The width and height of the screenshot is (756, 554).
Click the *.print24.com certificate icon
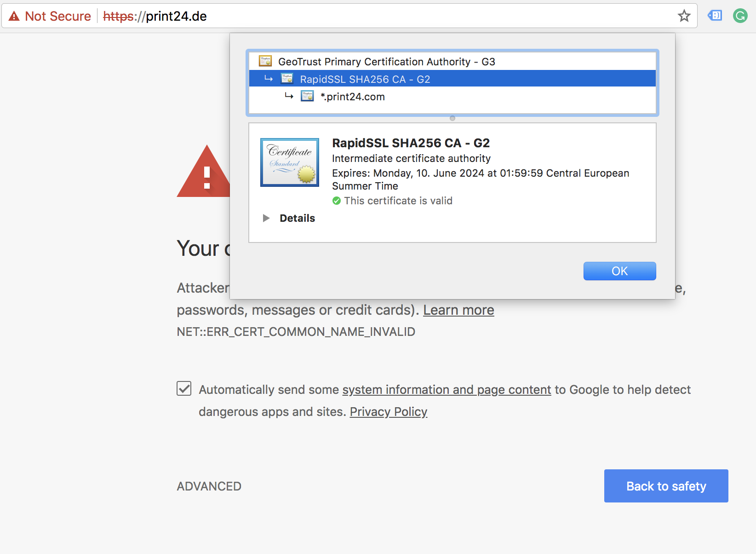[x=307, y=96]
